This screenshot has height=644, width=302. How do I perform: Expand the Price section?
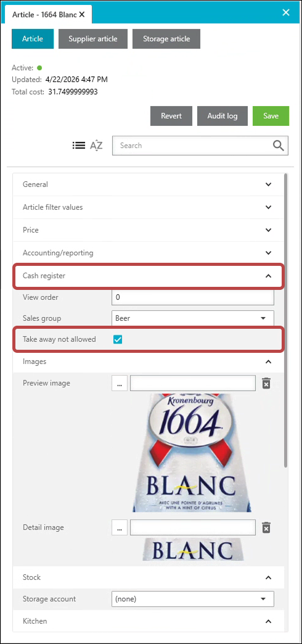coord(148,230)
